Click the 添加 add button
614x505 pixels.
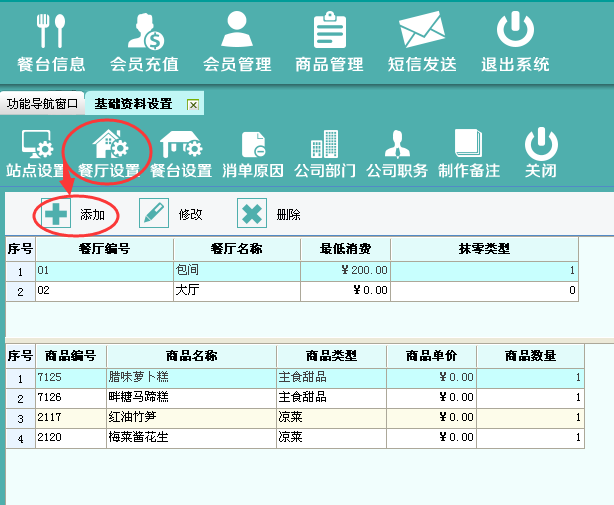pos(75,214)
